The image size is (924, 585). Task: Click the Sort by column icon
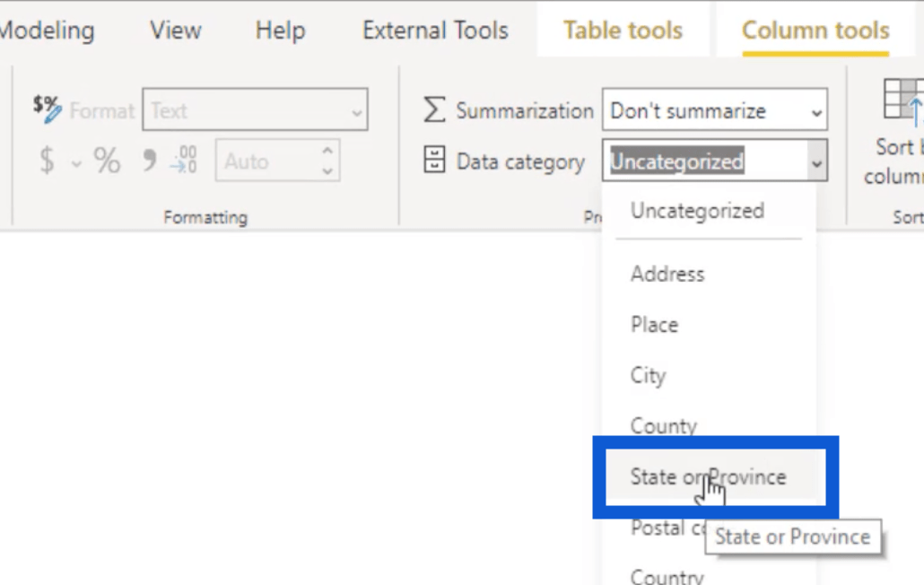coord(904,103)
